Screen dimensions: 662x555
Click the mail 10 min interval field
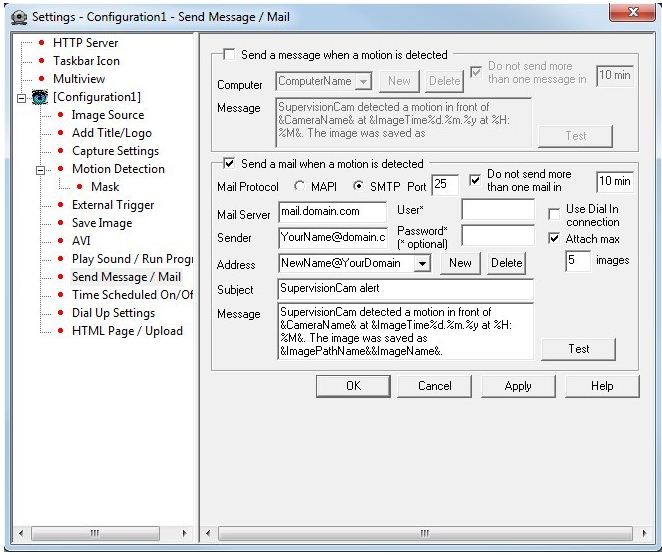614,181
